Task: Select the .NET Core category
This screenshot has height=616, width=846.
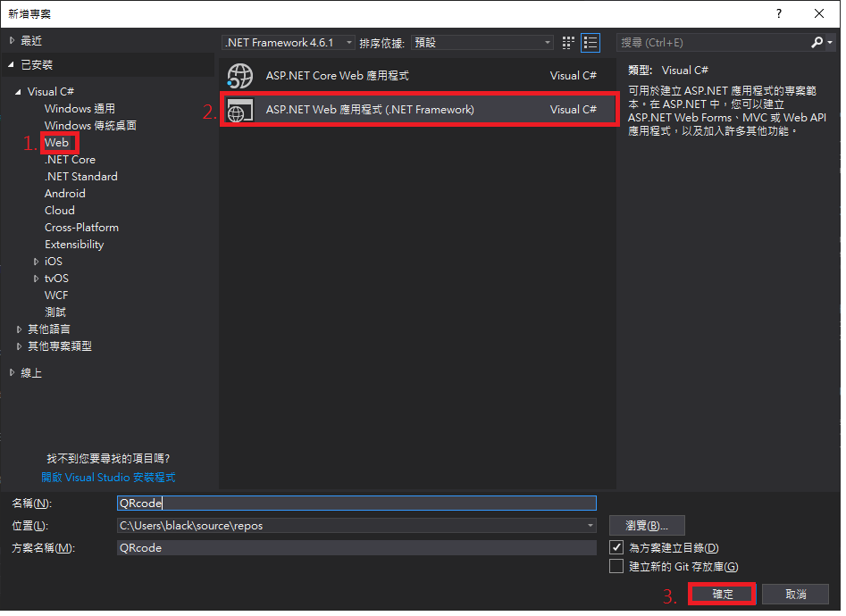Action: tap(70, 160)
